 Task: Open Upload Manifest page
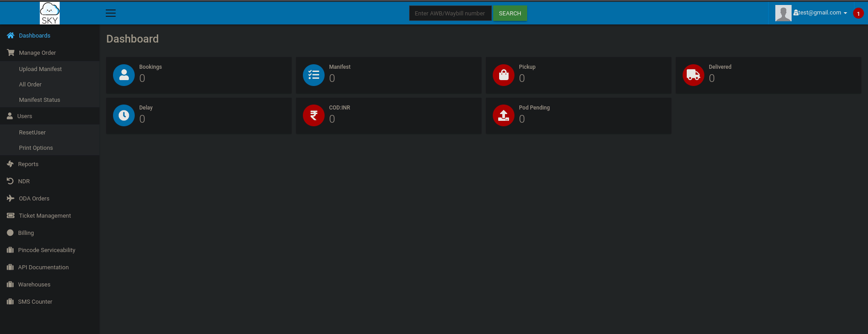(50, 69)
